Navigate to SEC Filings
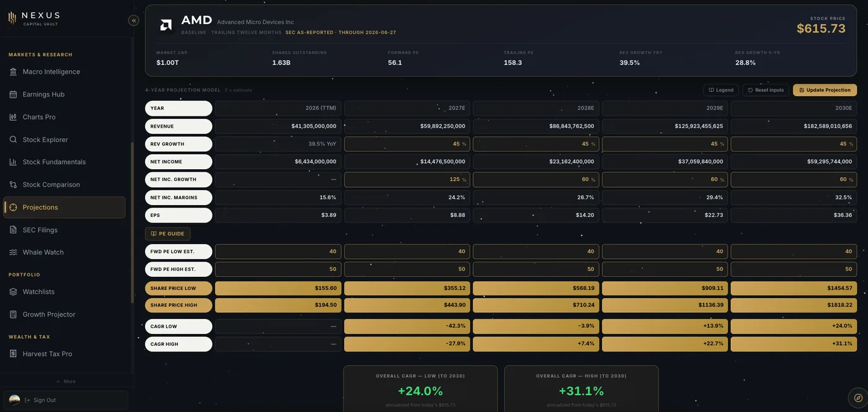 click(64, 230)
